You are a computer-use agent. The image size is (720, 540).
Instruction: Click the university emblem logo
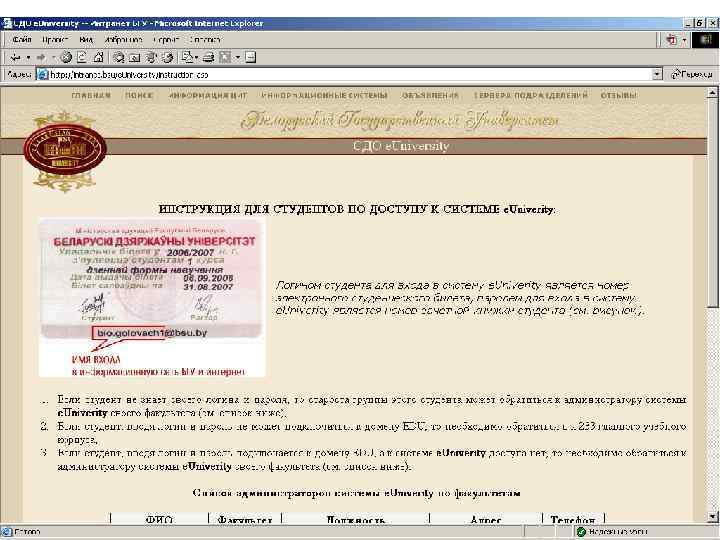pyautogui.click(x=65, y=151)
